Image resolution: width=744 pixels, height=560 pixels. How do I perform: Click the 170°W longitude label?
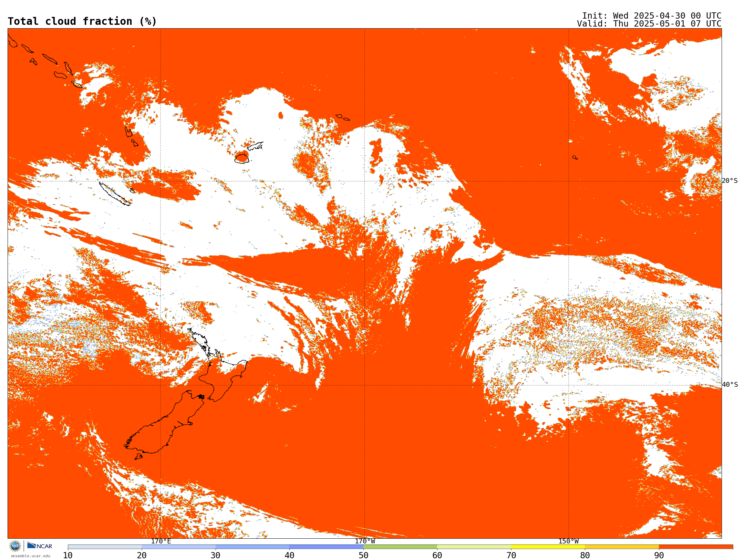click(x=365, y=541)
